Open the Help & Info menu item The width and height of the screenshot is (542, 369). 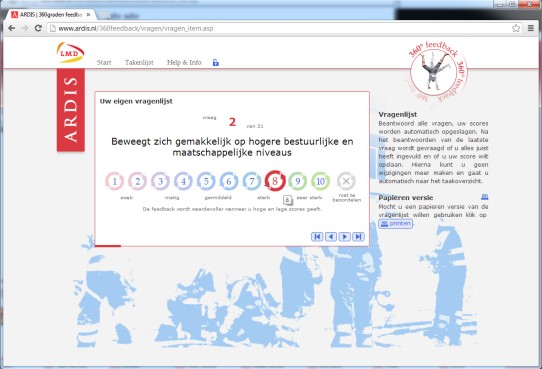click(x=184, y=63)
